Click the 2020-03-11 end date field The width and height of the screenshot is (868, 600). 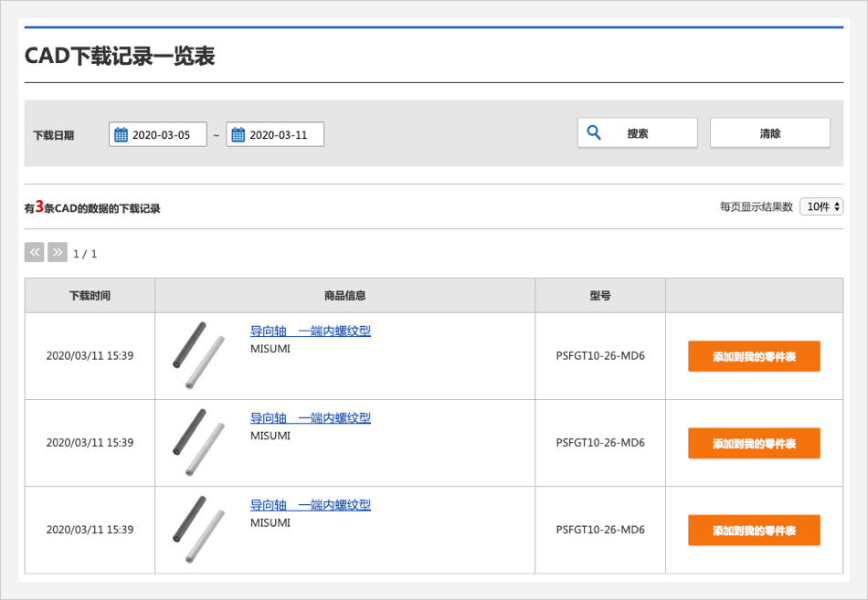pos(283,135)
